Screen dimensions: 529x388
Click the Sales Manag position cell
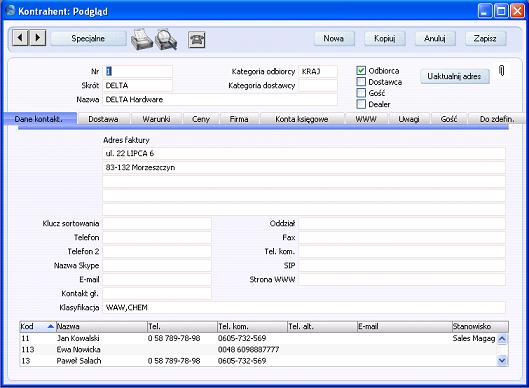point(474,338)
